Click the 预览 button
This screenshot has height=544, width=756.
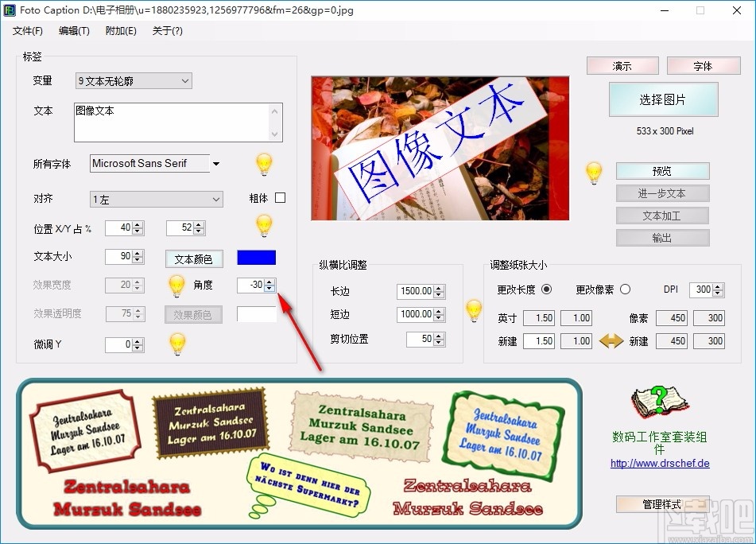662,171
